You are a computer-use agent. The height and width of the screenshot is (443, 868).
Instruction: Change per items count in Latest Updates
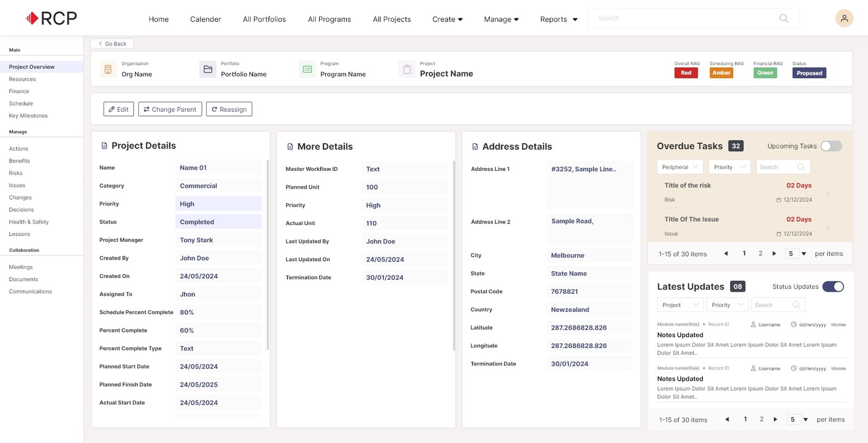(798, 419)
